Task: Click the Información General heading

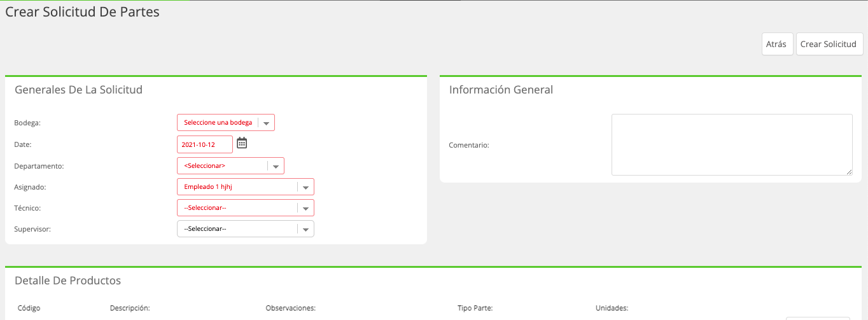Action: pyautogui.click(x=501, y=90)
